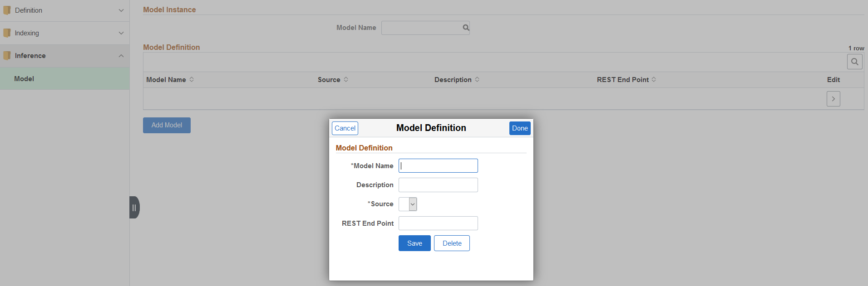The image size is (868, 286).
Task: Open the Source dropdown in dialog
Action: [x=408, y=204]
